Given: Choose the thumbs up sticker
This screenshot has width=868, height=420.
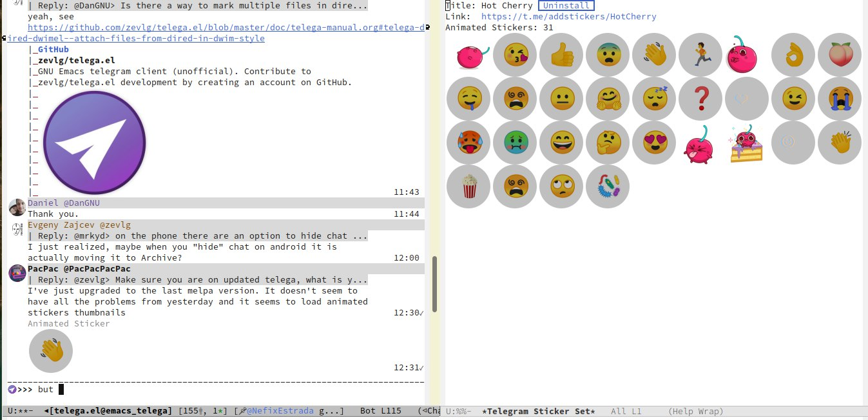Looking at the screenshot, I should 561,55.
